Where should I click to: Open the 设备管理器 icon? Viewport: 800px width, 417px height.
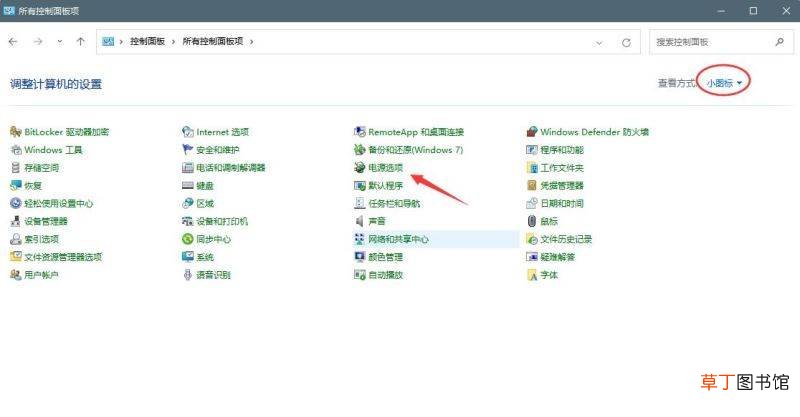(x=16, y=221)
